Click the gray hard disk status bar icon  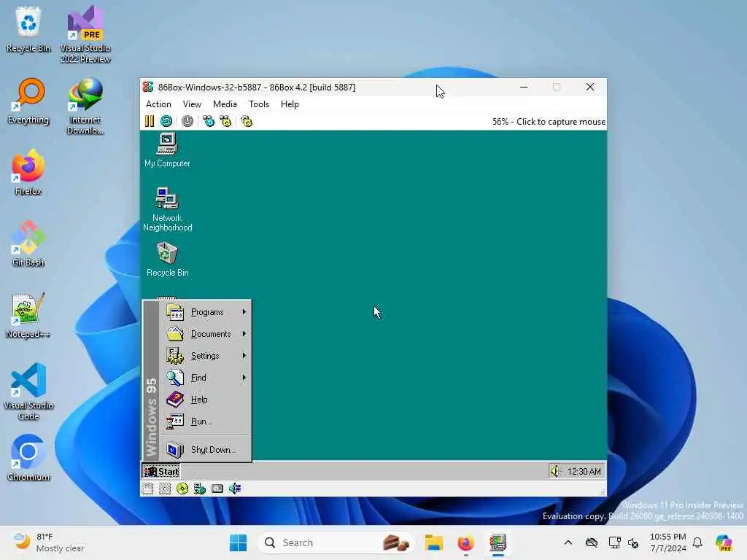pos(217,489)
